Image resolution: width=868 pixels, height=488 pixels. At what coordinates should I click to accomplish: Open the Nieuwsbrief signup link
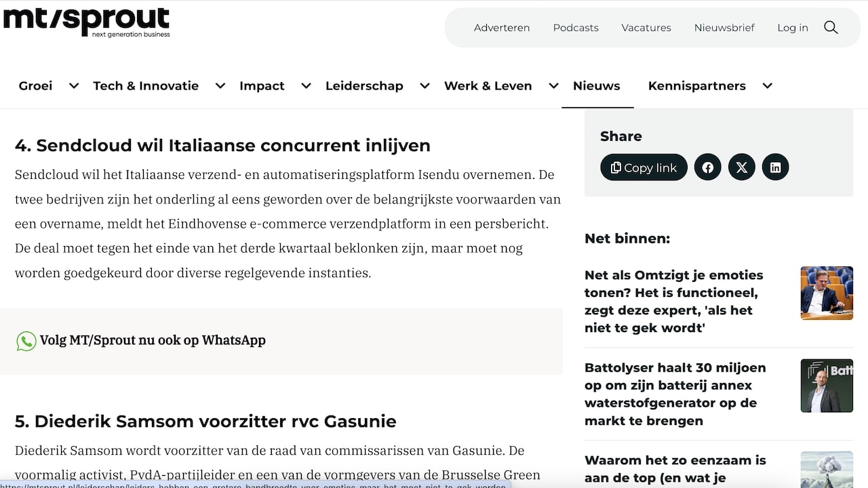[724, 28]
